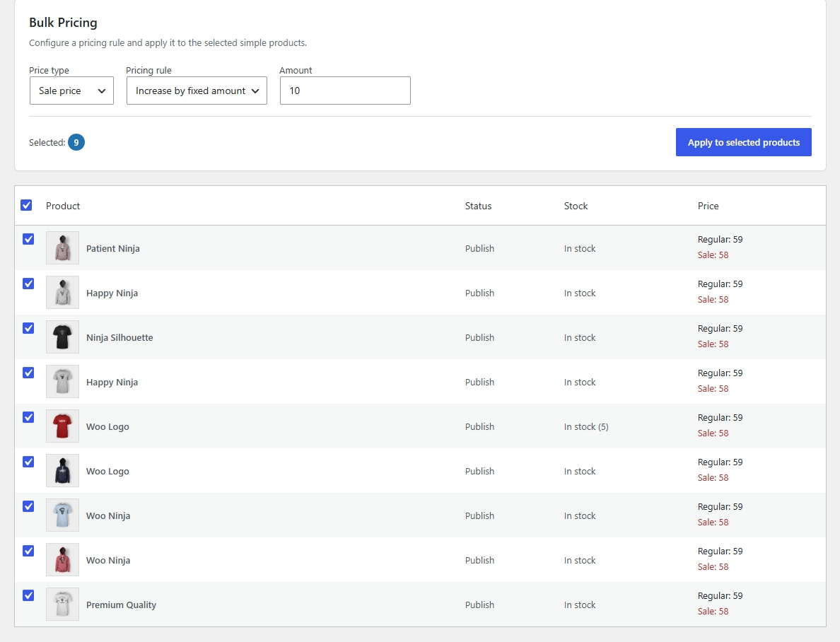This screenshot has width=840, height=642.
Task: Click "Sale: 58" in Premium Quality row
Action: coord(713,612)
